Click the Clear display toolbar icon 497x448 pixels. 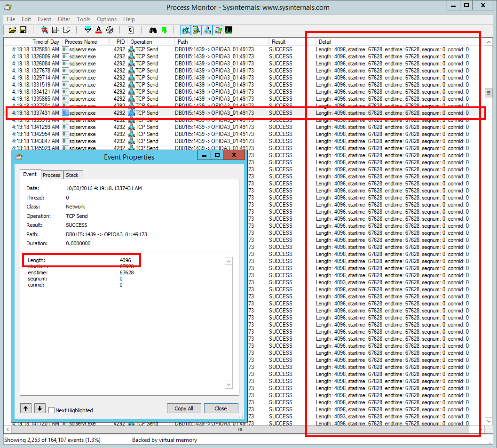(67, 30)
